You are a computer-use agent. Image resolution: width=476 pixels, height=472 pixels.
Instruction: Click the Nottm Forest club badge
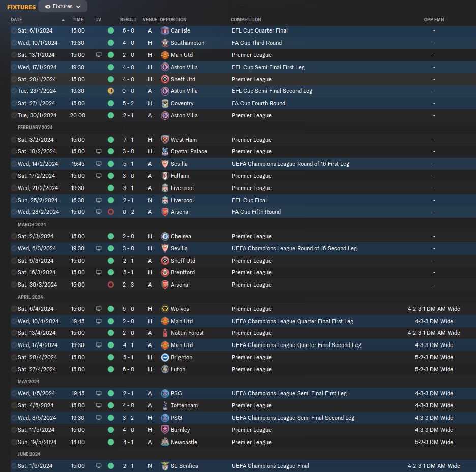165,333
